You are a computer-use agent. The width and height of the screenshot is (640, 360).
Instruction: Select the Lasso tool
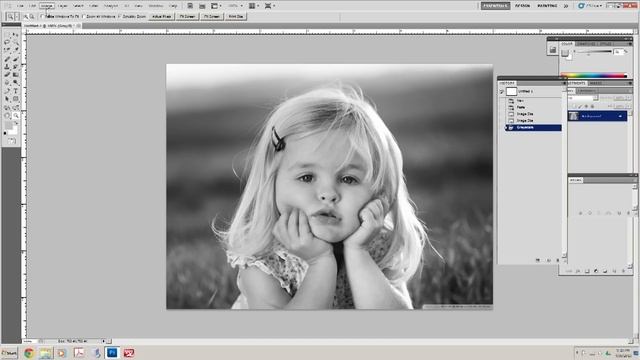point(7,42)
